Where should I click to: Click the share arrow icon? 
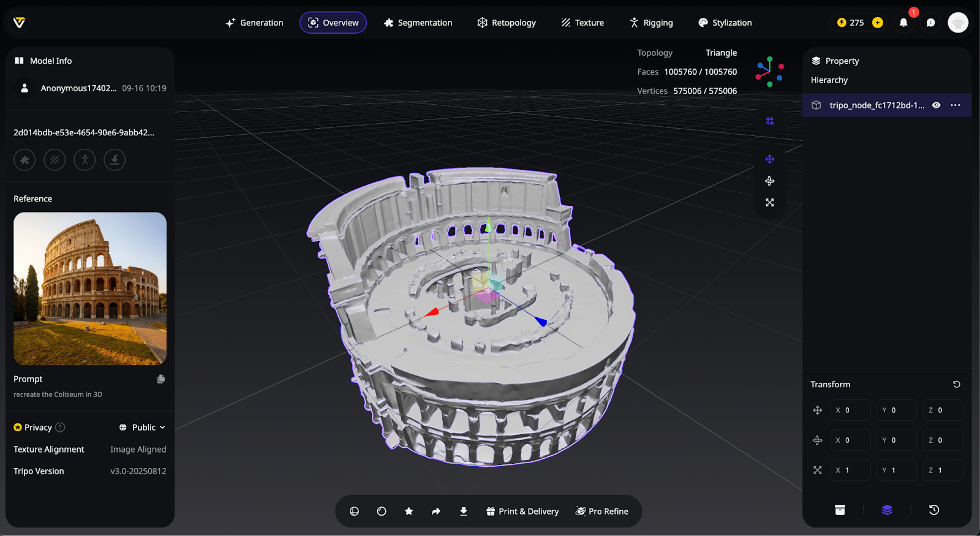pos(436,511)
